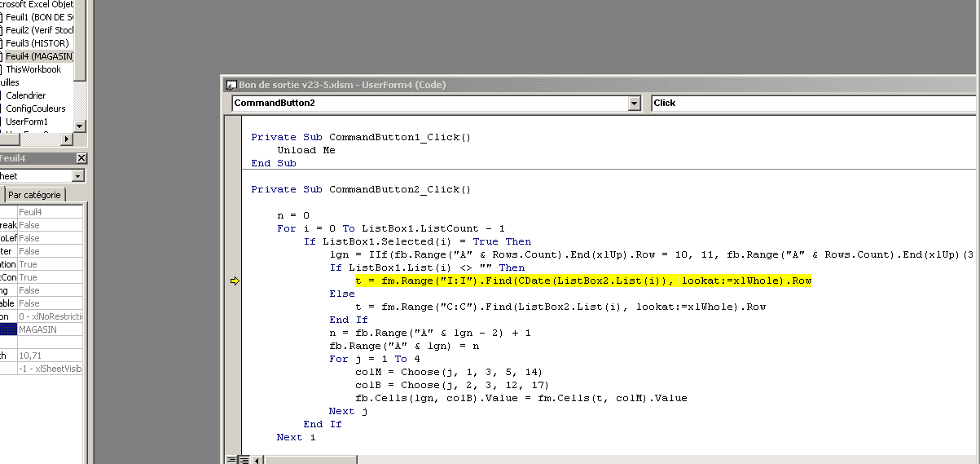Click the highlighted fm.Range("I:I").Find line
The width and height of the screenshot is (980, 464).
click(583, 281)
